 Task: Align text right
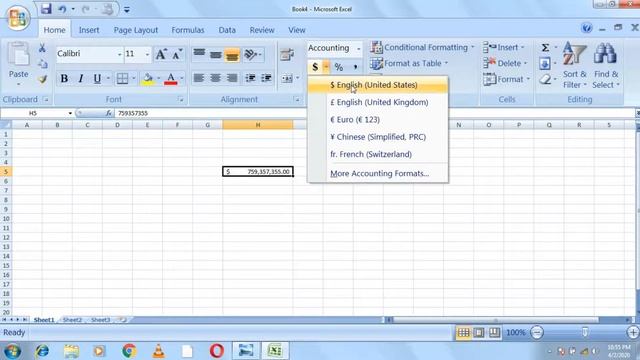pos(232,78)
